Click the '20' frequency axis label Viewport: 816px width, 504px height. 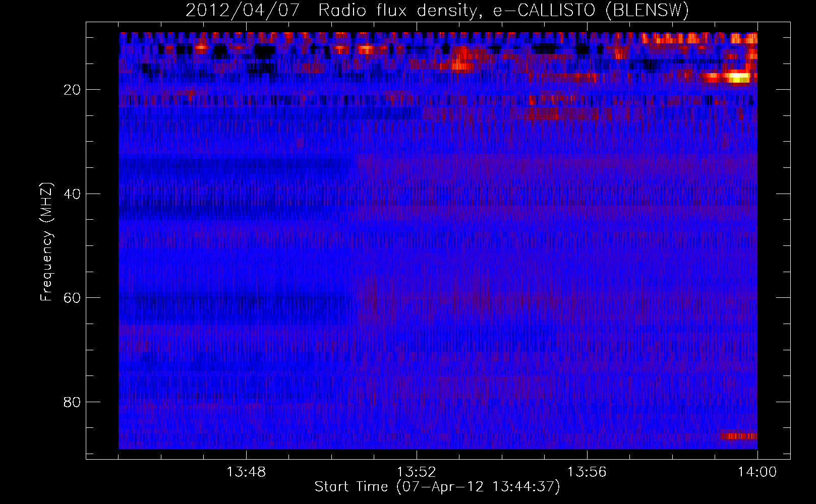coord(73,90)
